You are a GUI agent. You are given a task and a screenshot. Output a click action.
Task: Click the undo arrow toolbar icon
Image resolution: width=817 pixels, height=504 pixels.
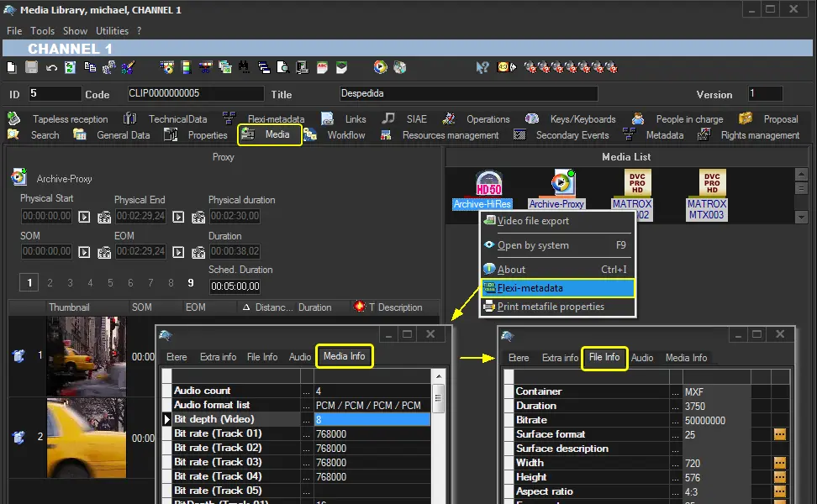[51, 67]
